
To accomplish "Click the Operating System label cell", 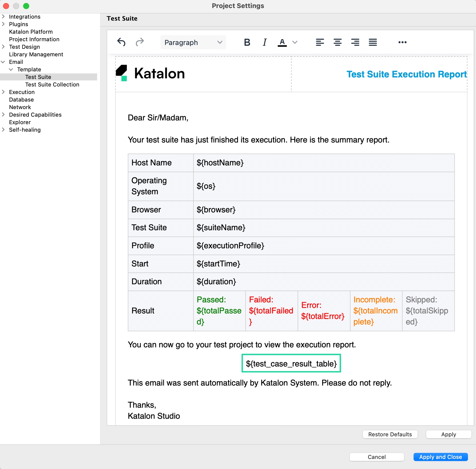I will click(x=161, y=186).
